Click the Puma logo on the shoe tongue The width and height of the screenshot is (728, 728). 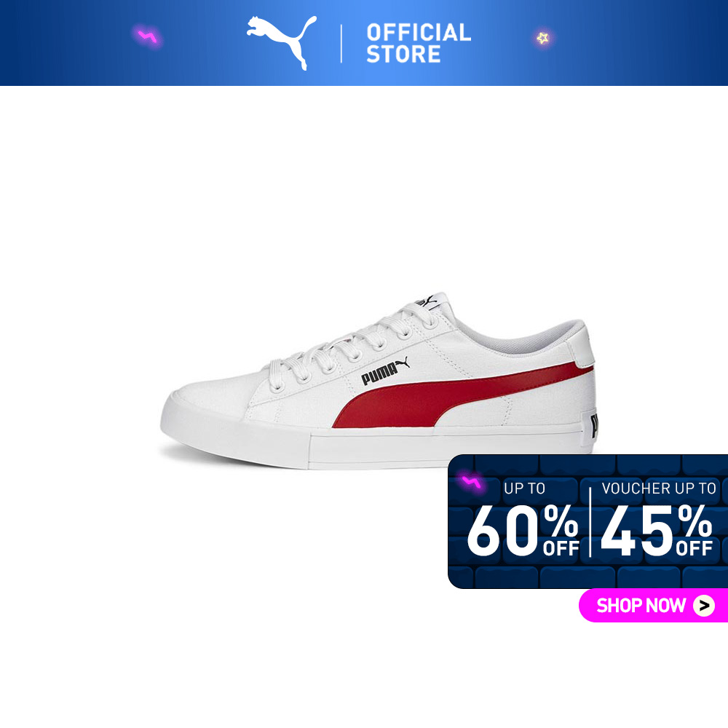[427, 301]
